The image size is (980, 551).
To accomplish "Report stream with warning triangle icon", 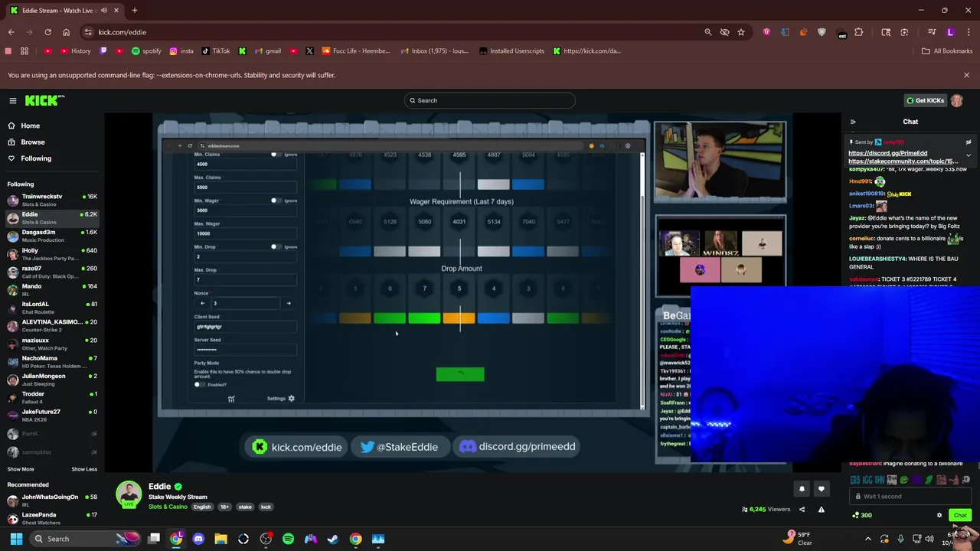I will click(x=821, y=509).
